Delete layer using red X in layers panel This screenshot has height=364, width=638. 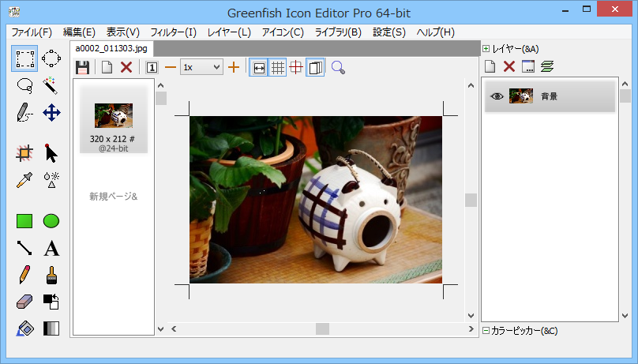(x=509, y=67)
